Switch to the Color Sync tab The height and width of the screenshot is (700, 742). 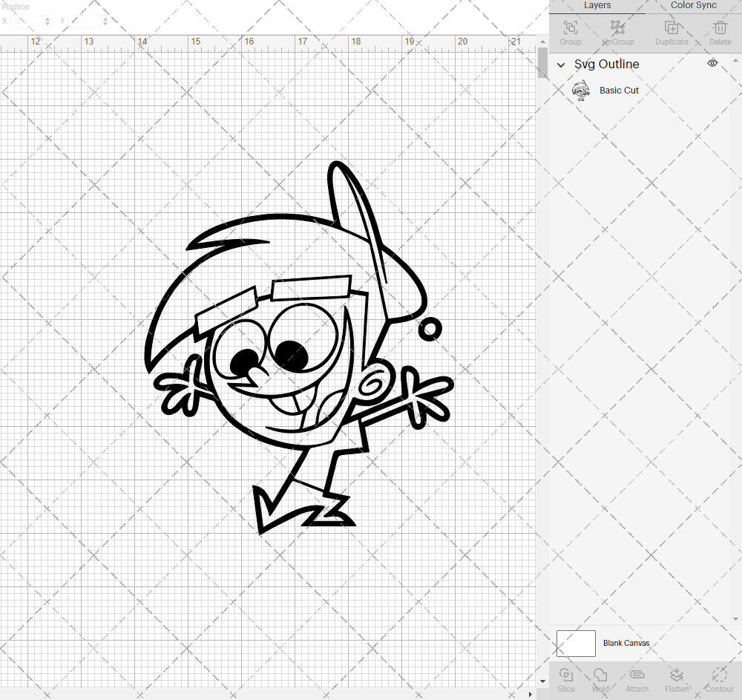tap(693, 5)
